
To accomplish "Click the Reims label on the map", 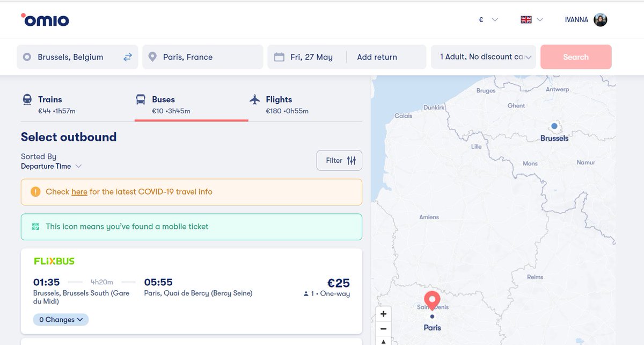I will tap(535, 277).
